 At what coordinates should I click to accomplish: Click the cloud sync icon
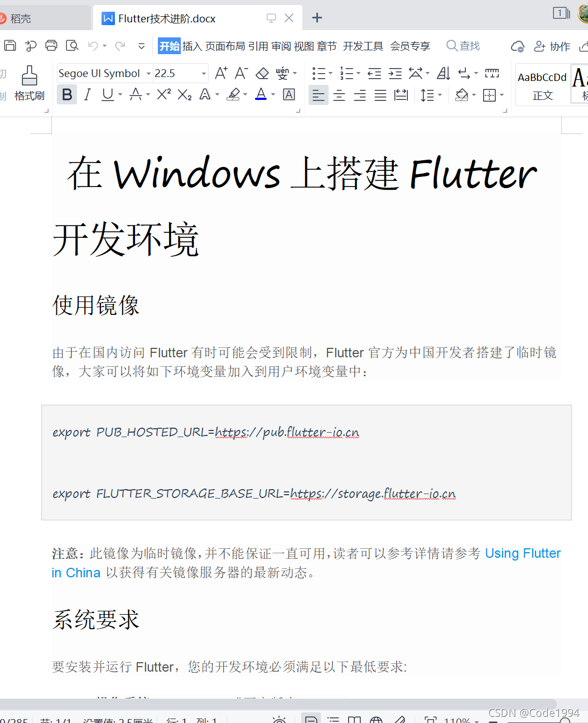518,46
